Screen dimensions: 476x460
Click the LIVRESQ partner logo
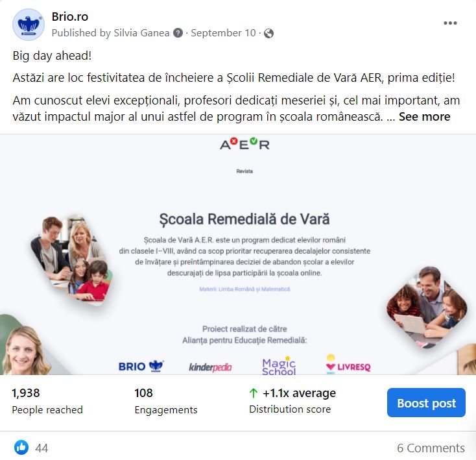348,365
